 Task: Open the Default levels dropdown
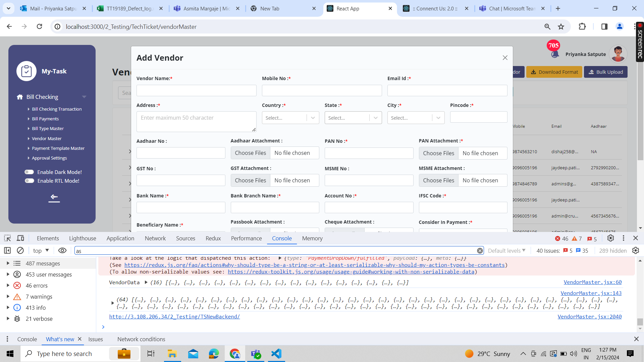507,251
